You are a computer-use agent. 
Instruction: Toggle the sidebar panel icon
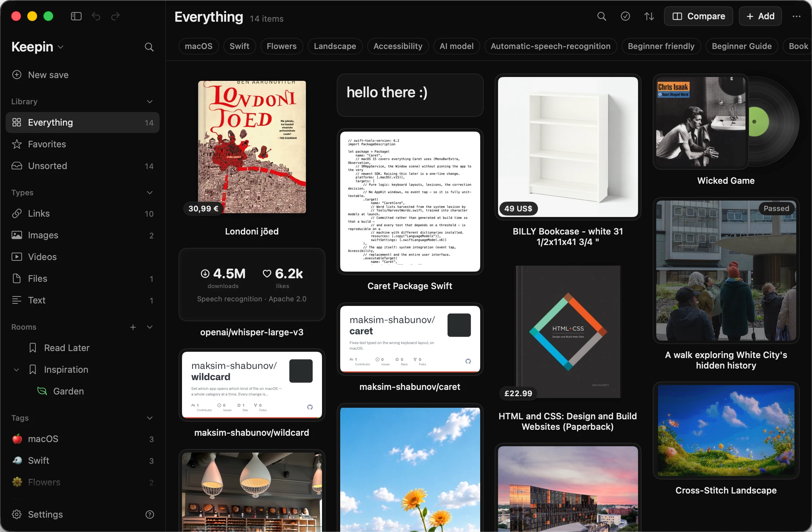(x=76, y=16)
